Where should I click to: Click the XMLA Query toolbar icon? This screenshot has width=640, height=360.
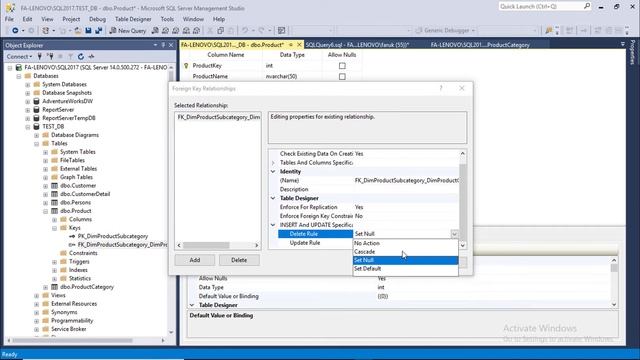[x=186, y=31]
